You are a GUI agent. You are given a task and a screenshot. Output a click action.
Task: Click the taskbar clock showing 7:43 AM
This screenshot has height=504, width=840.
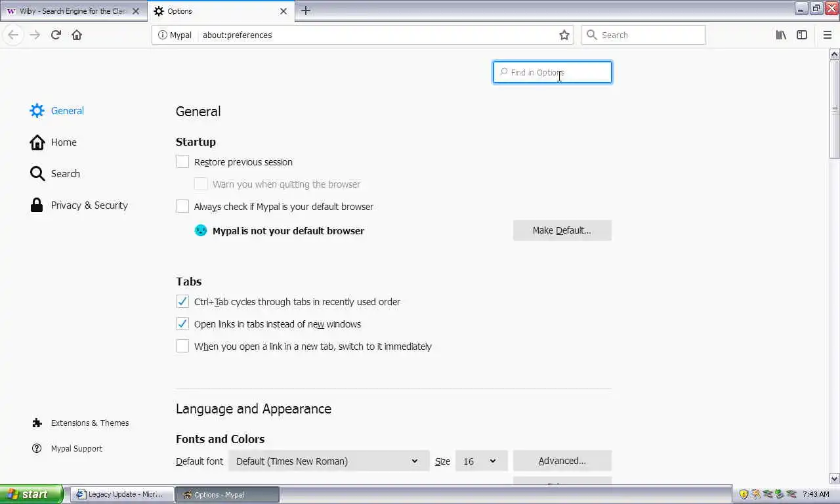click(x=816, y=494)
